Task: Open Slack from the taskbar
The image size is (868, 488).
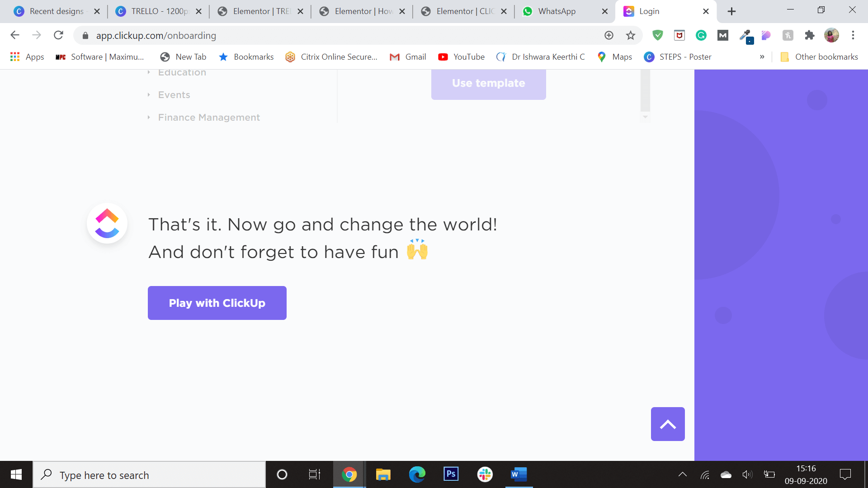Action: (x=485, y=474)
